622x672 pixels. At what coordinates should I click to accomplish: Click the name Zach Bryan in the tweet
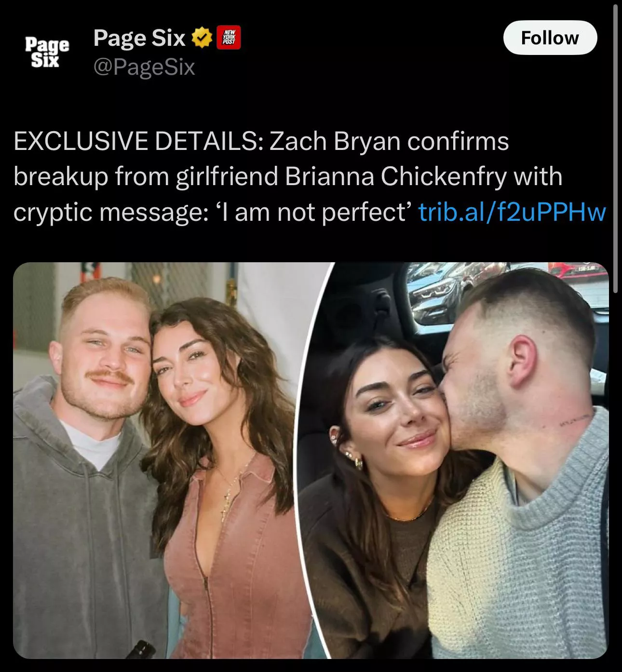(x=335, y=141)
